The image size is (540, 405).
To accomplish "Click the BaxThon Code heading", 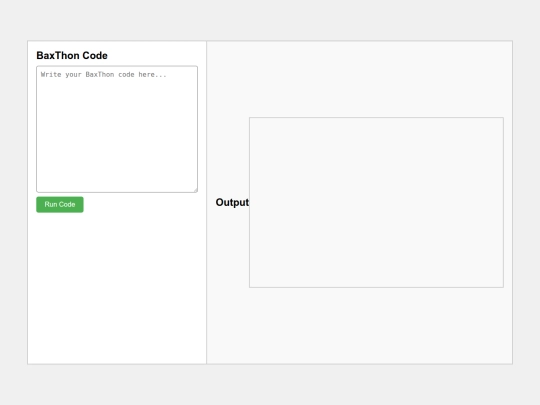I will click(x=72, y=55).
